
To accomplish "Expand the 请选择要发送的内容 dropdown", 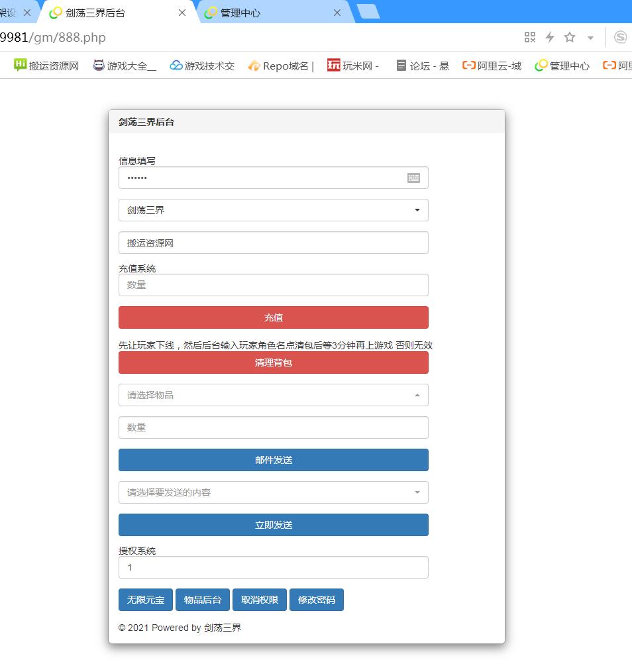I will (x=273, y=492).
